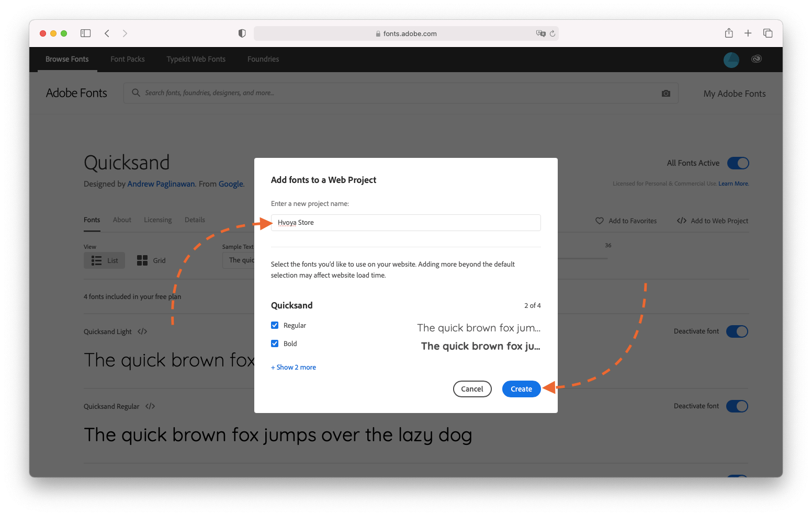Image resolution: width=812 pixels, height=516 pixels.
Task: Click the Add to Web Project code icon
Action: (682, 221)
